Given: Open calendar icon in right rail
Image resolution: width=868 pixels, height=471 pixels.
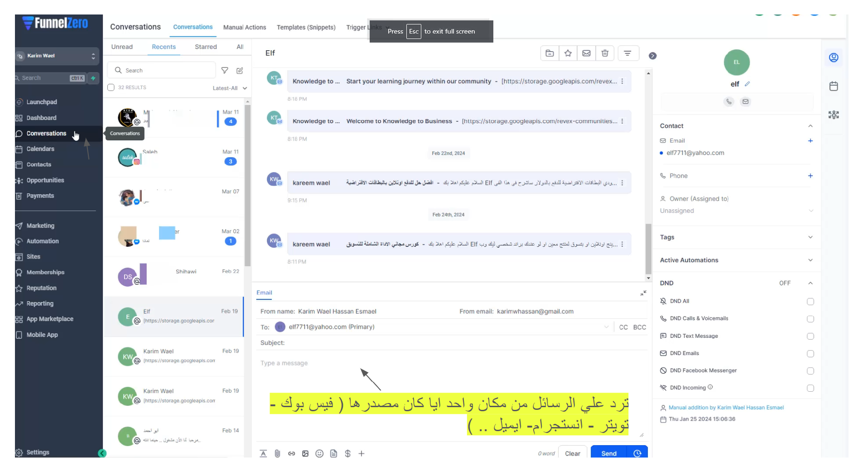Looking at the screenshot, I should (x=834, y=86).
